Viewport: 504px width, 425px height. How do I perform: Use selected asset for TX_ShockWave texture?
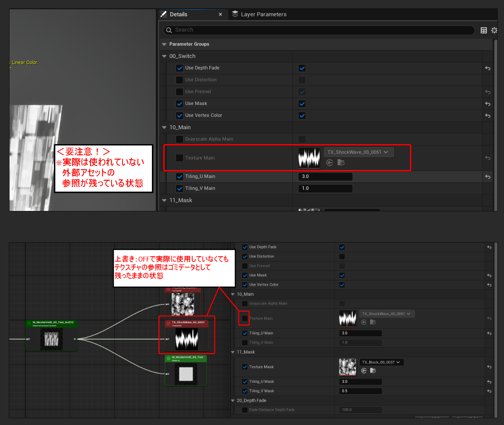[x=330, y=163]
